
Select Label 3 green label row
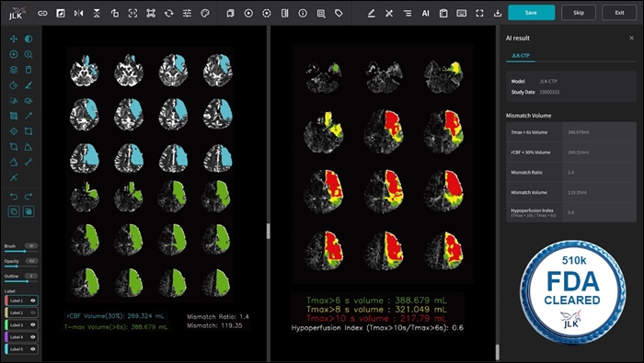click(x=21, y=324)
